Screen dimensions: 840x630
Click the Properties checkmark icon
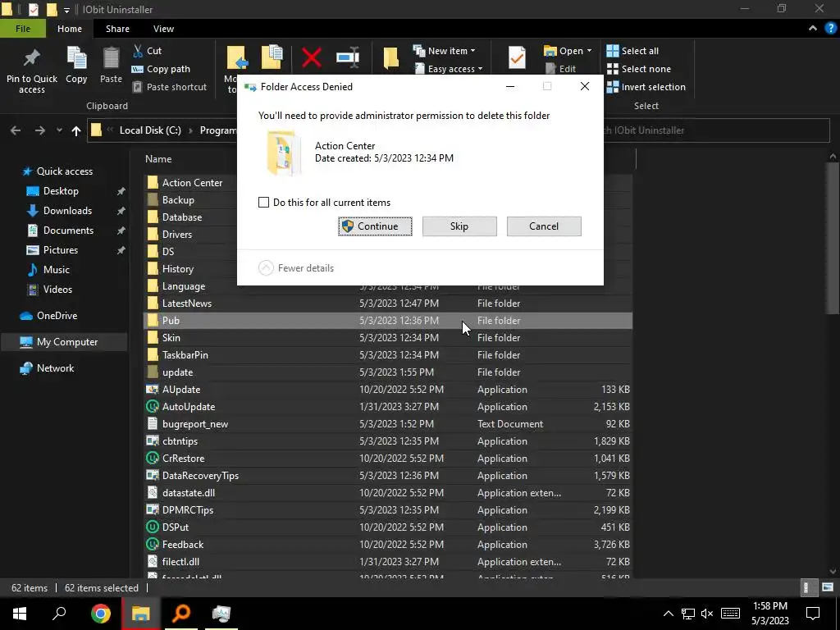click(517, 57)
